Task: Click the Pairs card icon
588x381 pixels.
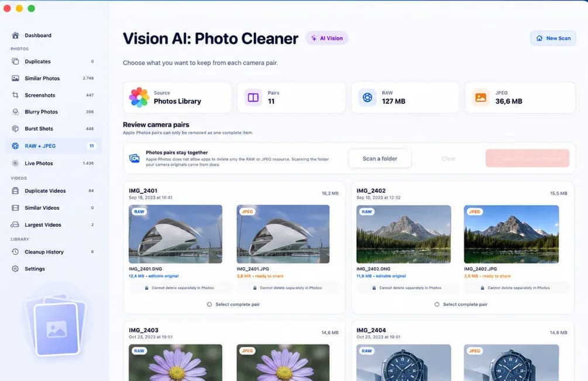Action: (253, 98)
